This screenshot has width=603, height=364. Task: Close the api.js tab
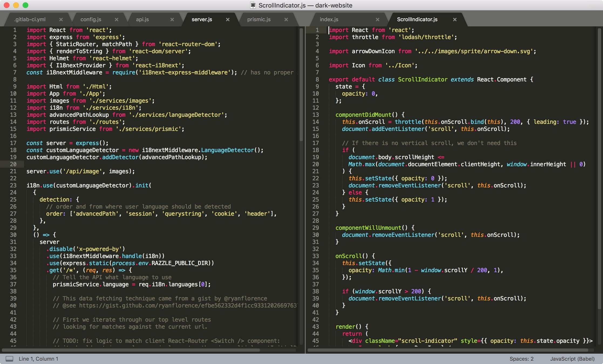point(172,19)
